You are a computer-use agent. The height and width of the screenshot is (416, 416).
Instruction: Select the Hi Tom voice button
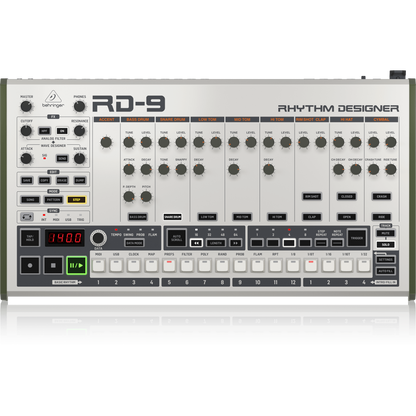[277, 217]
